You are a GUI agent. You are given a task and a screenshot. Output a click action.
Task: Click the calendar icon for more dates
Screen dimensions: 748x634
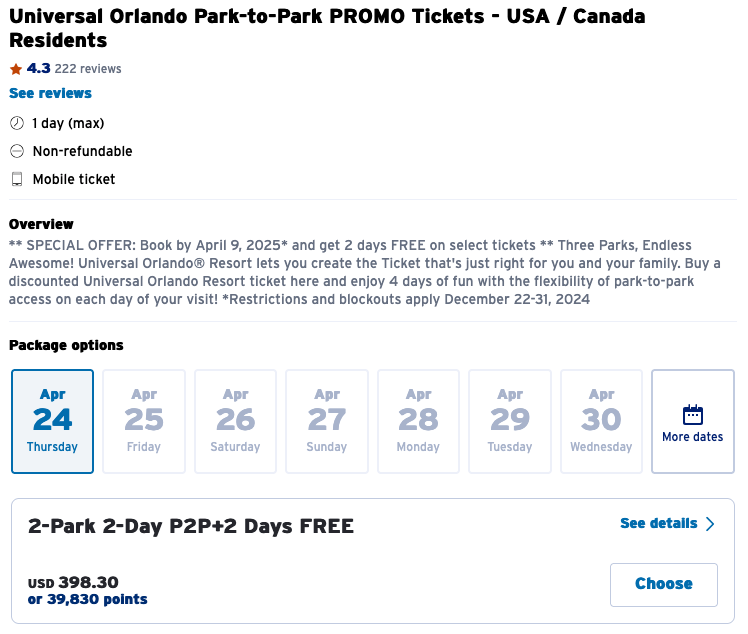pyautogui.click(x=692, y=414)
